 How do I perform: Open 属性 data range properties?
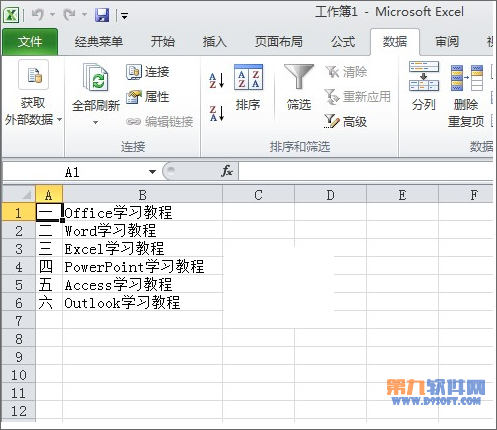coord(148,97)
